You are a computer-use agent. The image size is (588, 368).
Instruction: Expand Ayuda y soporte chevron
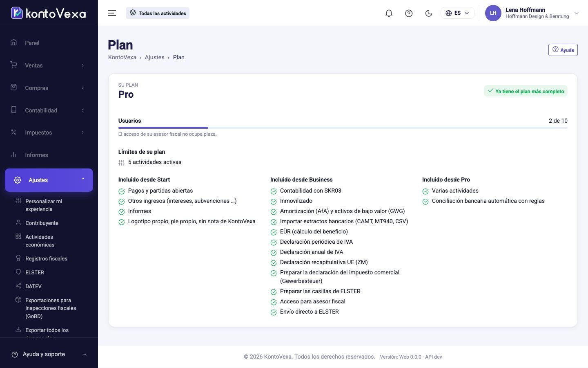(85, 355)
